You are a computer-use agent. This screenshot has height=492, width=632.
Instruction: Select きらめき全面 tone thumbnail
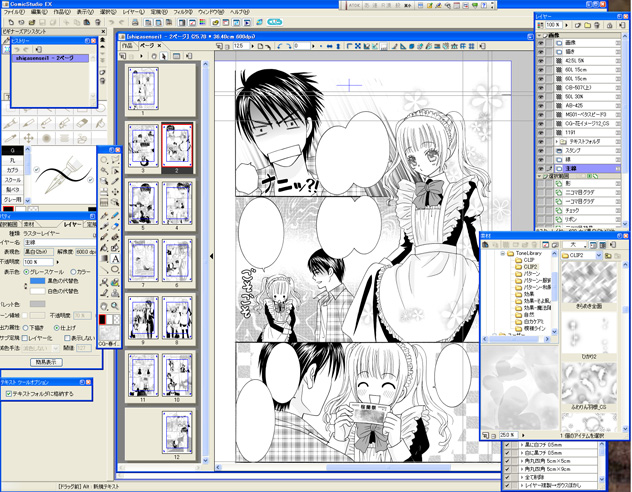point(589,282)
